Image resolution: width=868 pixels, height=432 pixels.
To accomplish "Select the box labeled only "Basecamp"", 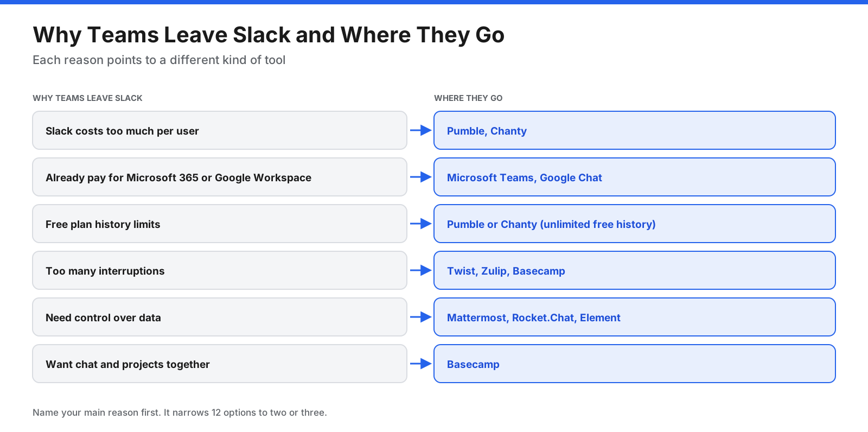I will [x=635, y=364].
